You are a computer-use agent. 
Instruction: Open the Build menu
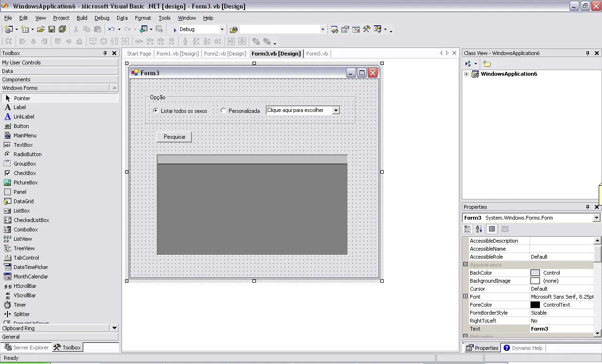[82, 18]
